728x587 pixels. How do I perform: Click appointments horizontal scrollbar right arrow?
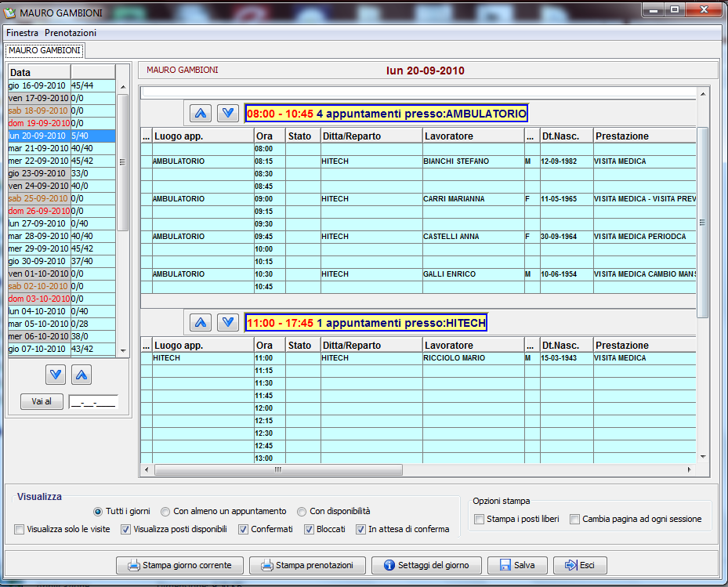tap(689, 469)
